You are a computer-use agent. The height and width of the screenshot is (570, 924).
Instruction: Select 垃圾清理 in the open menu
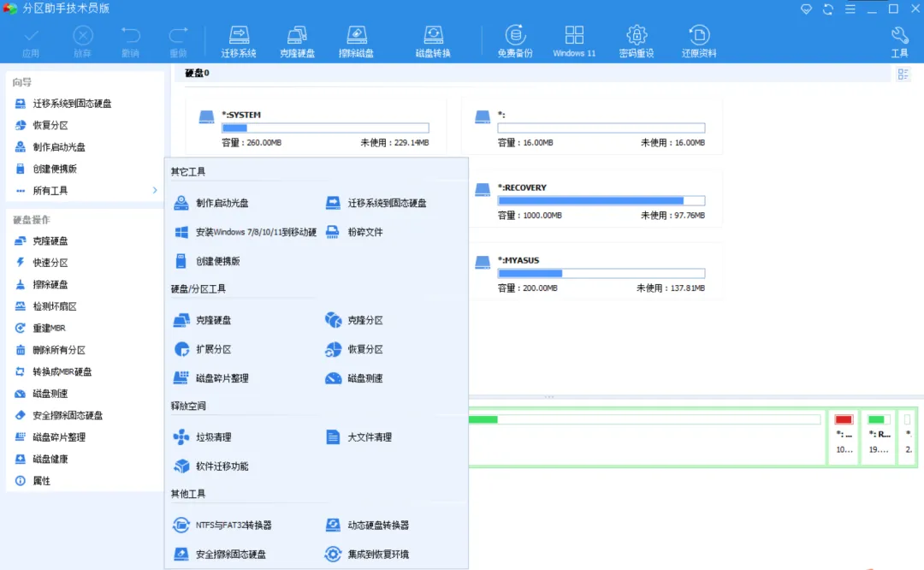212,436
